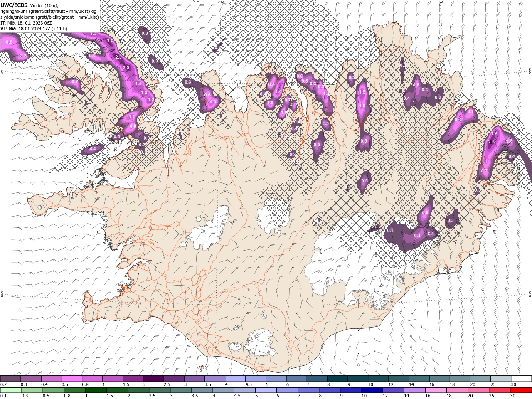The height and width of the screenshot is (399, 532).
Task: Select the violet 12–14 swatch, lower legend
Action: [393, 390]
